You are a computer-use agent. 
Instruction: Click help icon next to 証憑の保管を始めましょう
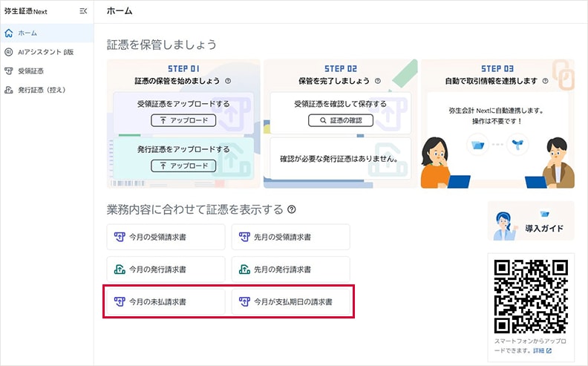coord(228,82)
